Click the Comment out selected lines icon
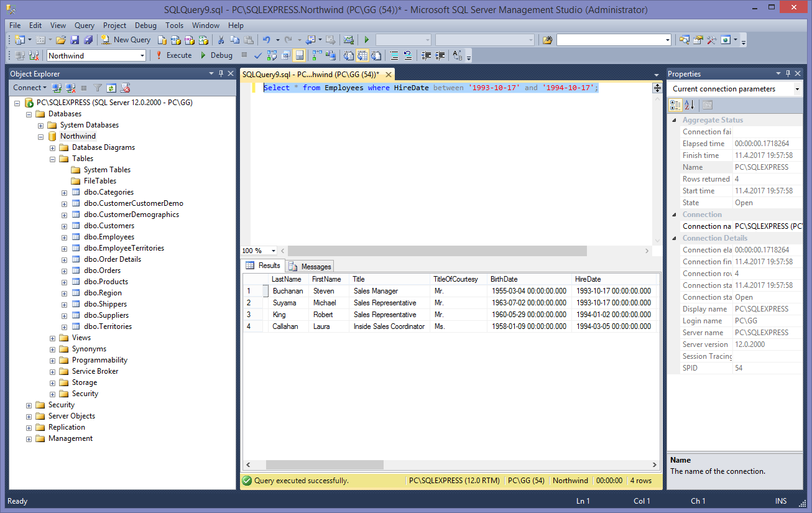This screenshot has width=812, height=513. coord(394,55)
